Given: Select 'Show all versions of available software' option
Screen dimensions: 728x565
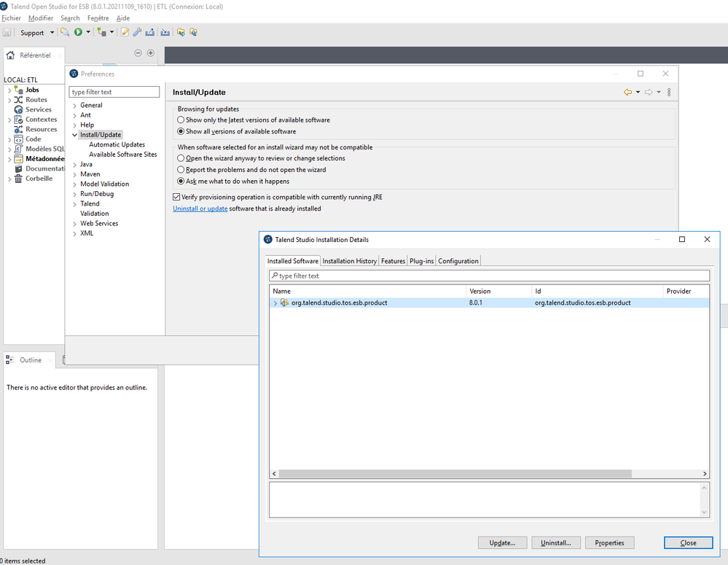Looking at the screenshot, I should point(181,131).
